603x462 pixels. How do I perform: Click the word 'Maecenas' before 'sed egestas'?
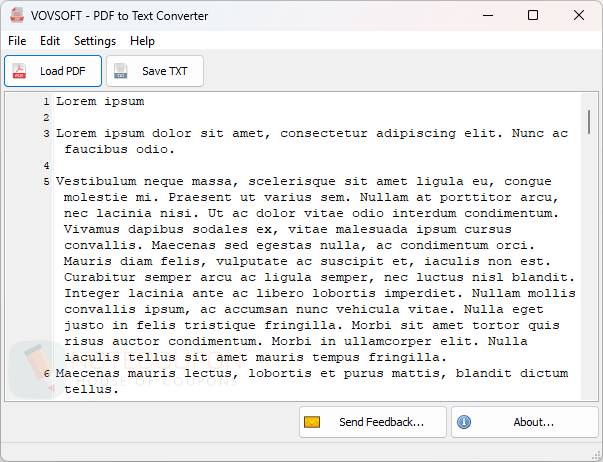click(184, 245)
